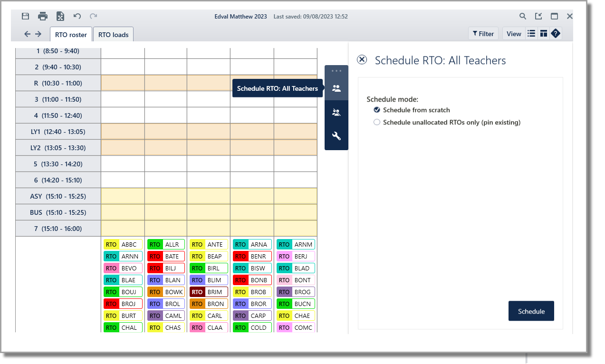The width and height of the screenshot is (605, 364).
Task: Click the Save disk icon
Action: click(x=26, y=16)
